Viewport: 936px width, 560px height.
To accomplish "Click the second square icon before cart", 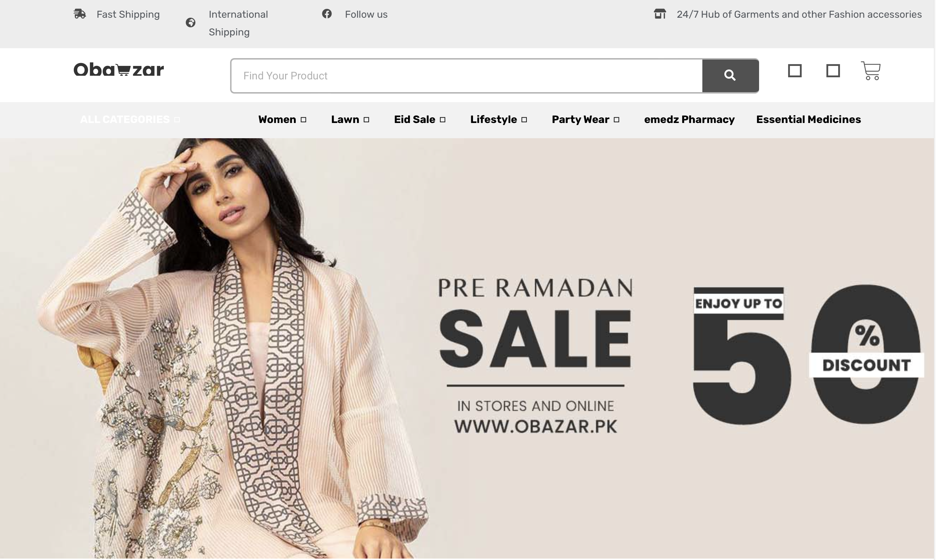I will point(833,71).
